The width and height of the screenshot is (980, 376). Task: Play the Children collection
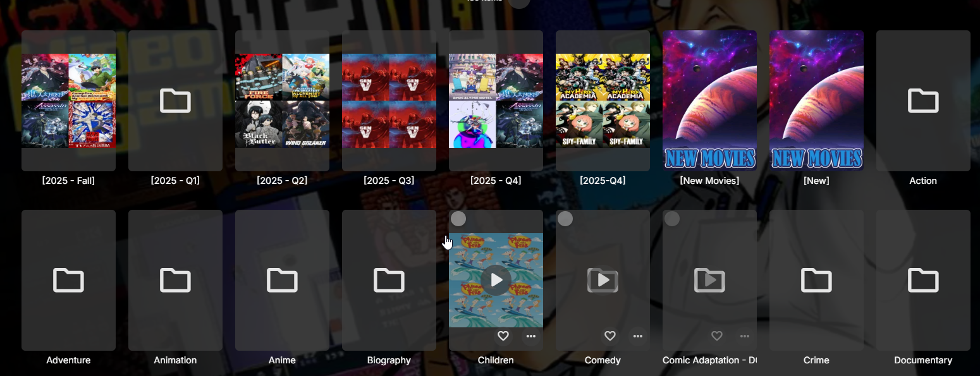click(x=496, y=280)
